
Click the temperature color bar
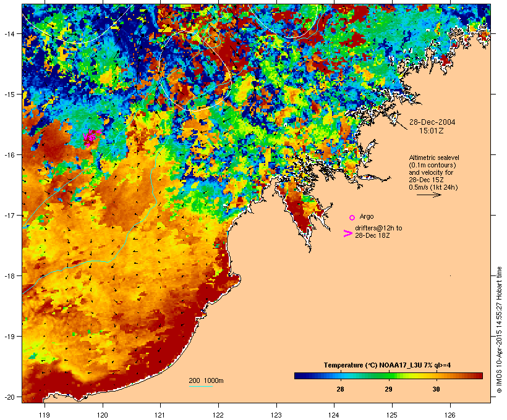(388, 376)
